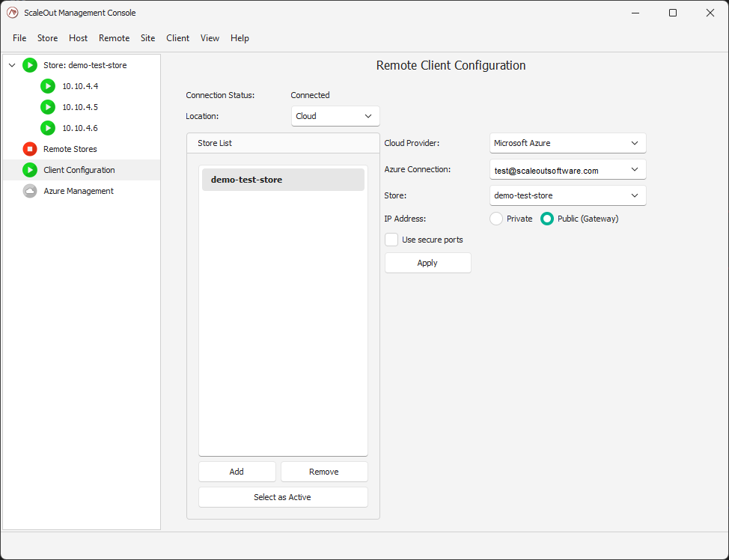Click green status icon next to 10.10.4.5
Viewport: 729px width, 560px height.
(x=48, y=107)
